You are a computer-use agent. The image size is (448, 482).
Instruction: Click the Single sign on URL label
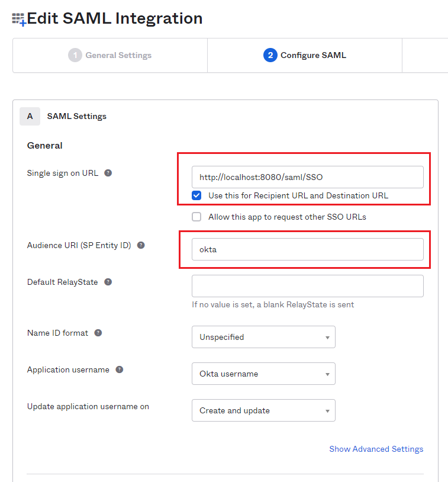[63, 173]
